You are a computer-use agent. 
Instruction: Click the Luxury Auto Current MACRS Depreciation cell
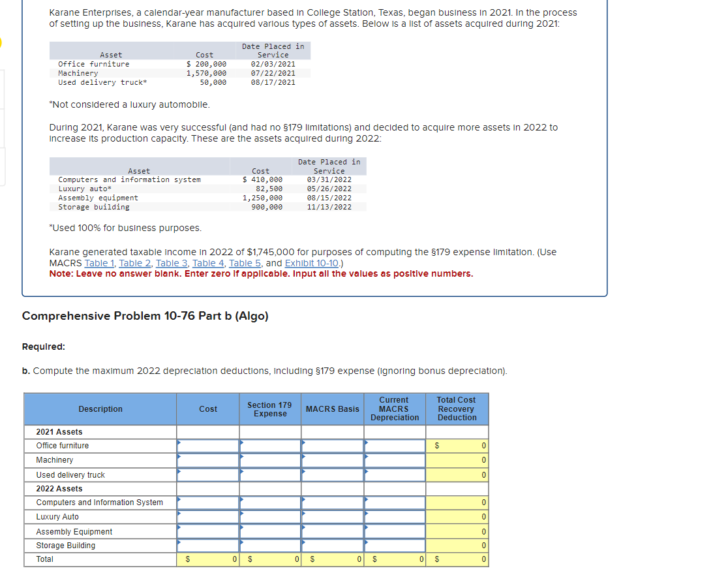pyautogui.click(x=395, y=517)
